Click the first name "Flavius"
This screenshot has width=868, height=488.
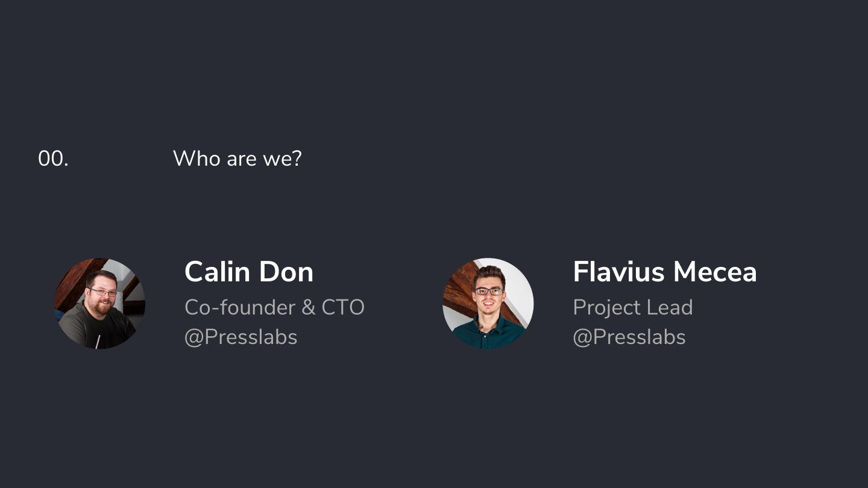point(619,272)
